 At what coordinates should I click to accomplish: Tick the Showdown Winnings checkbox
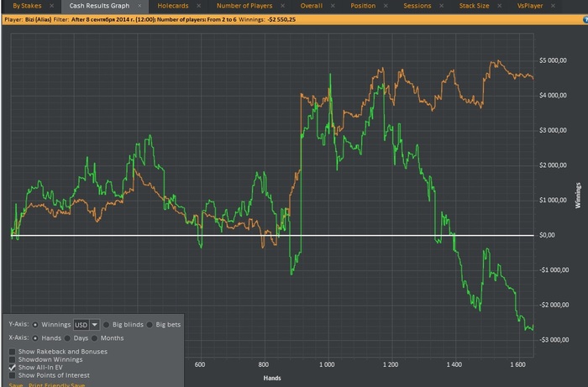pyautogui.click(x=12, y=359)
